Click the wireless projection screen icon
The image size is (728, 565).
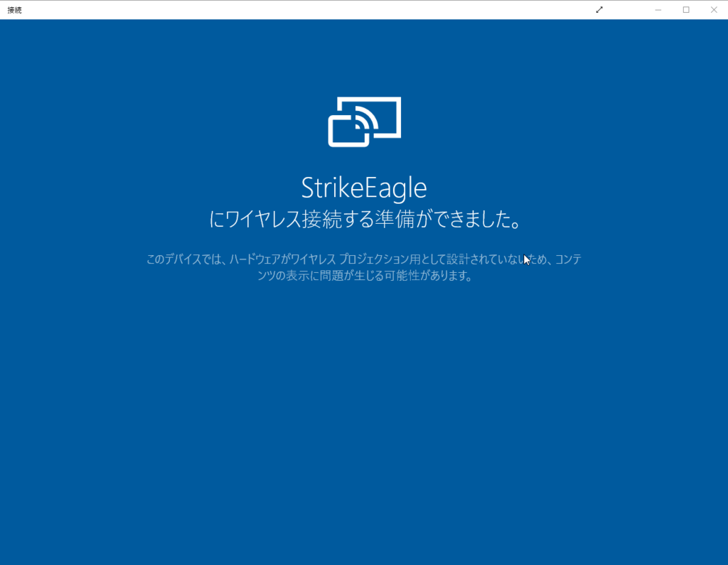(x=365, y=122)
